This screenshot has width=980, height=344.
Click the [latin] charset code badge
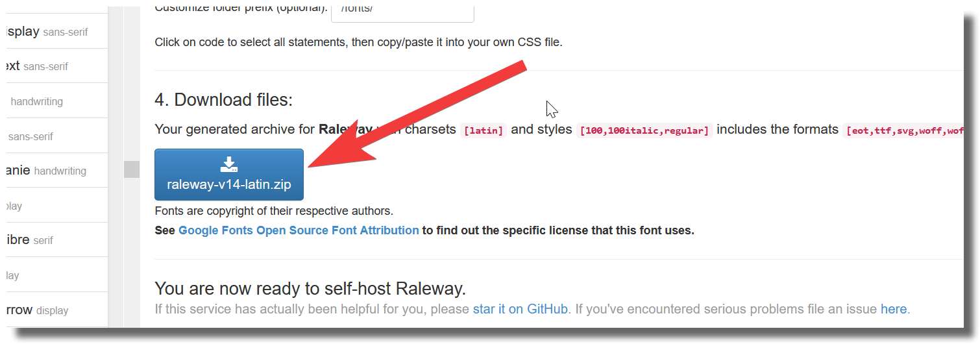tap(483, 130)
